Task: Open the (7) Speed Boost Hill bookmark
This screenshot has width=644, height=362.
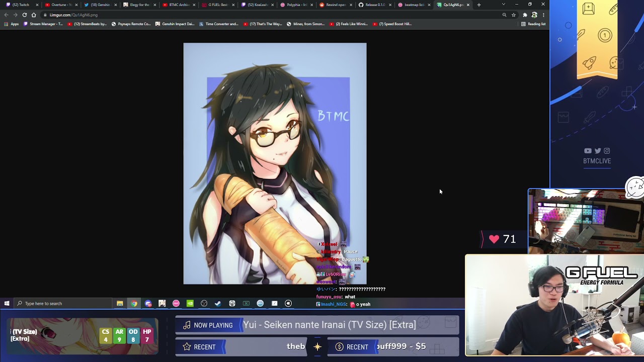Action: (x=392, y=24)
